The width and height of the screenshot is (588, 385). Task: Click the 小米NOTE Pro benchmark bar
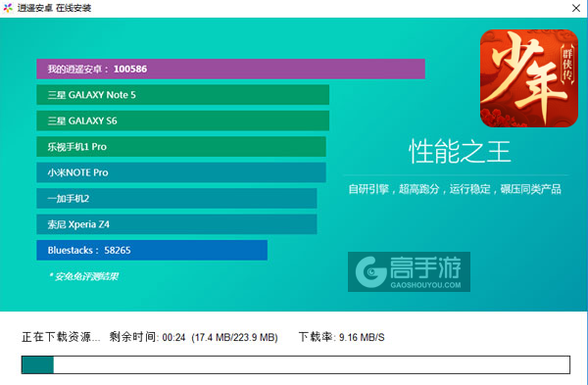click(x=181, y=172)
